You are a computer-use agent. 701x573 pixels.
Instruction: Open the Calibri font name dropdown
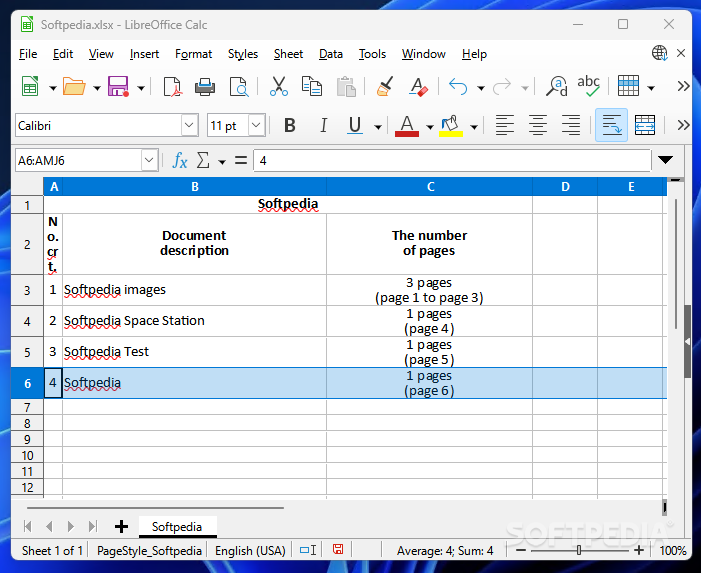point(190,125)
